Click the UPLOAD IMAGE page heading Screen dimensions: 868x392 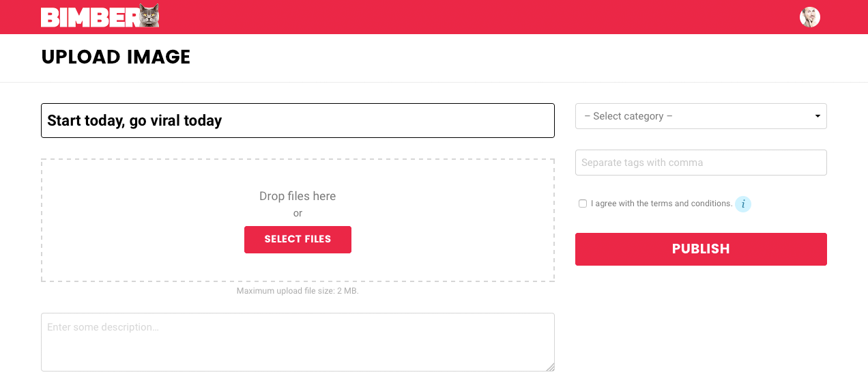click(x=116, y=57)
